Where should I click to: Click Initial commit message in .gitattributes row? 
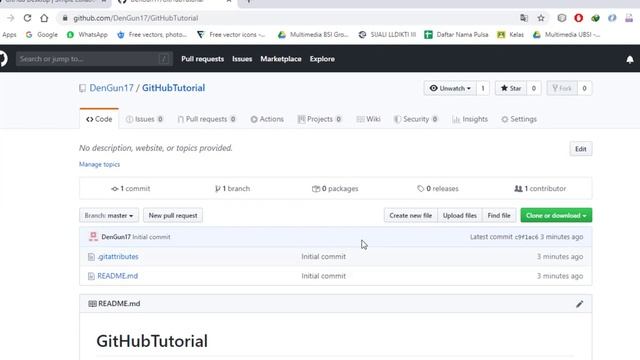click(x=324, y=257)
